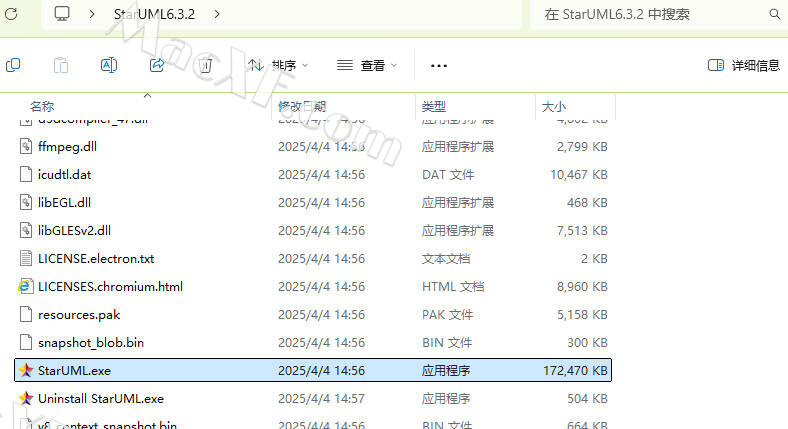Select the StarUML6.3.2 breadcrumb segment
788x429 pixels.
pyautogui.click(x=154, y=14)
